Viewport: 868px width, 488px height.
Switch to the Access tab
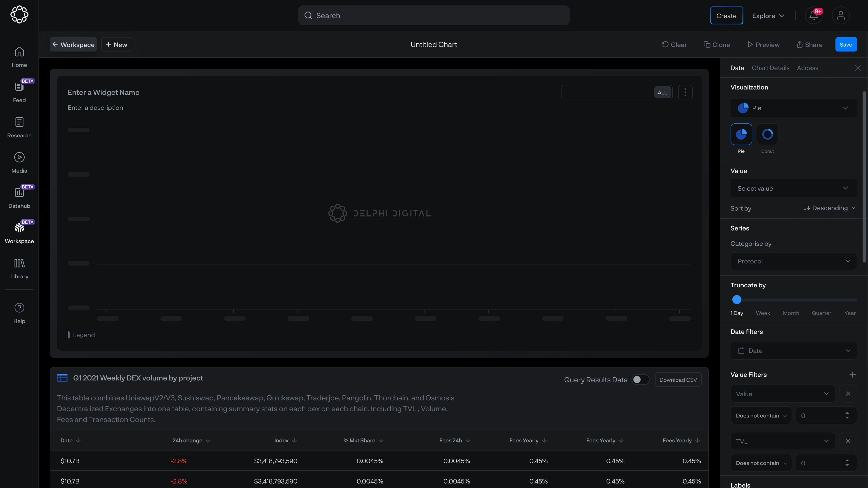[807, 68]
